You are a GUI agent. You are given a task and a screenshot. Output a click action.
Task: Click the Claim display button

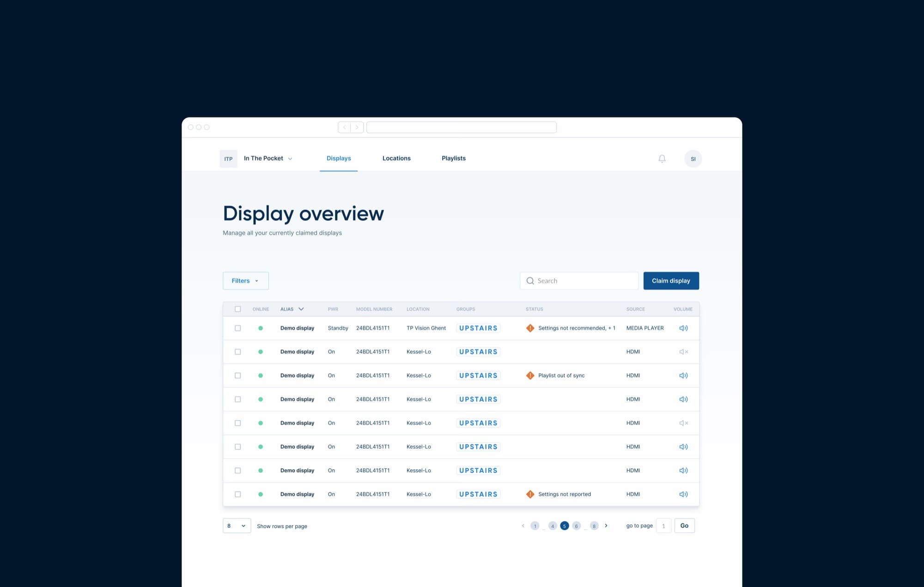671,281
